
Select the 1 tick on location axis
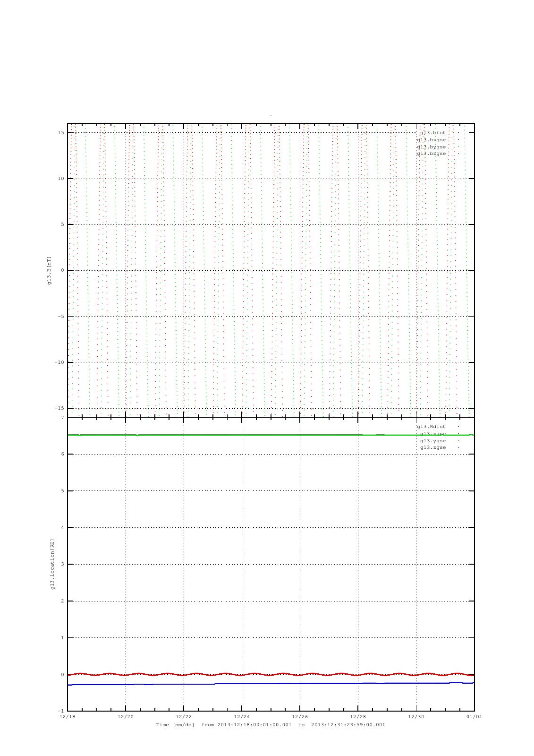tap(62, 638)
